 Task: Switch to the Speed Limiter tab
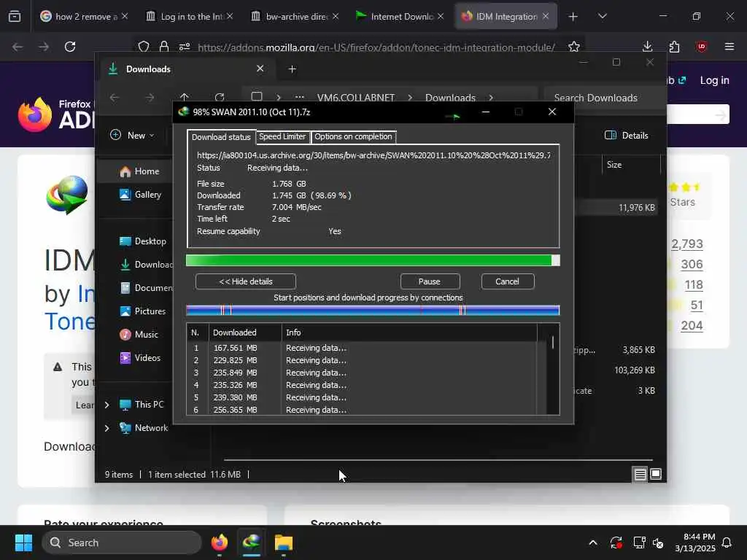click(x=282, y=136)
